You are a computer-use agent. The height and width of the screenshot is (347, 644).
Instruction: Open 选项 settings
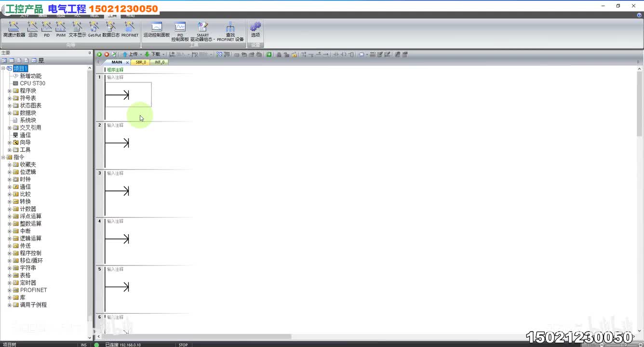point(255,29)
